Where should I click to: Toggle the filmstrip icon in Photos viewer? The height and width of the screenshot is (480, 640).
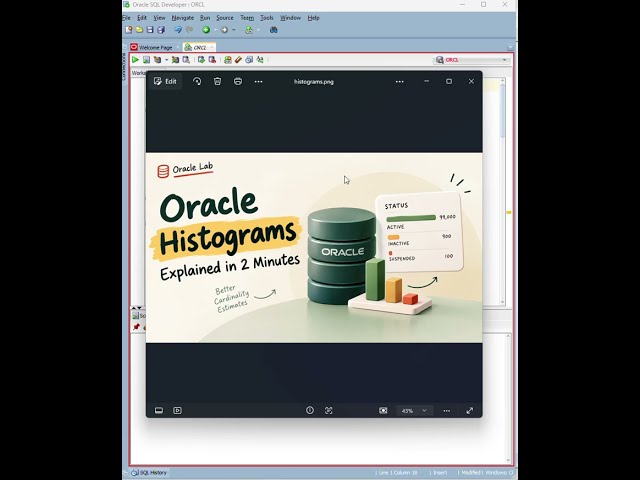click(x=159, y=411)
